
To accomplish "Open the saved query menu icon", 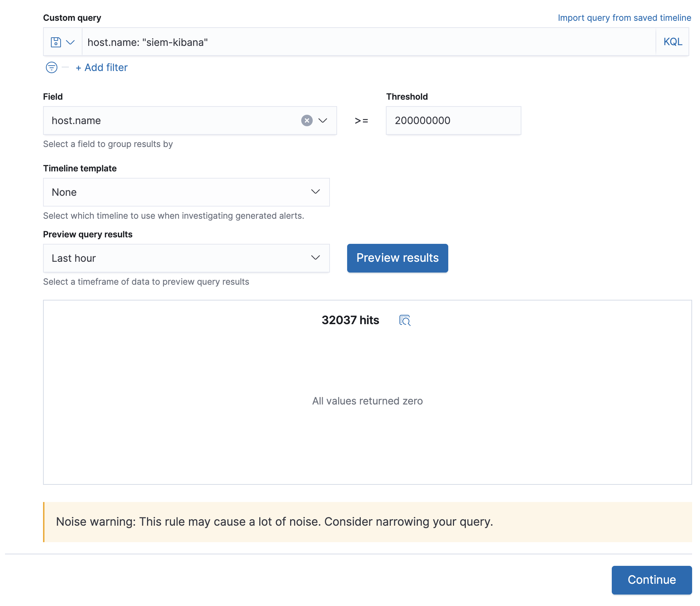I will 62,42.
